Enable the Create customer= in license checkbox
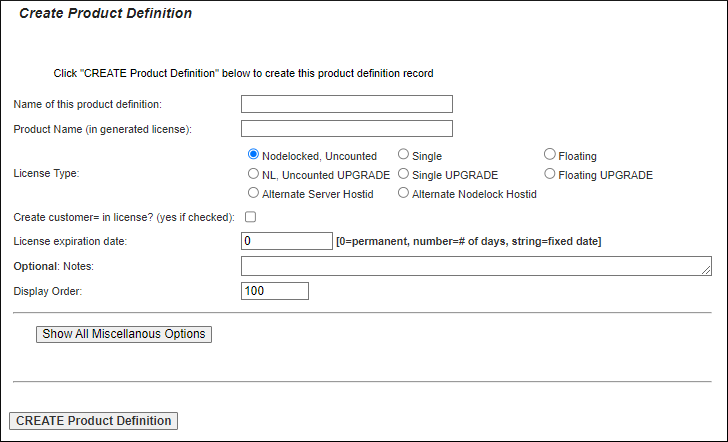 coord(251,217)
